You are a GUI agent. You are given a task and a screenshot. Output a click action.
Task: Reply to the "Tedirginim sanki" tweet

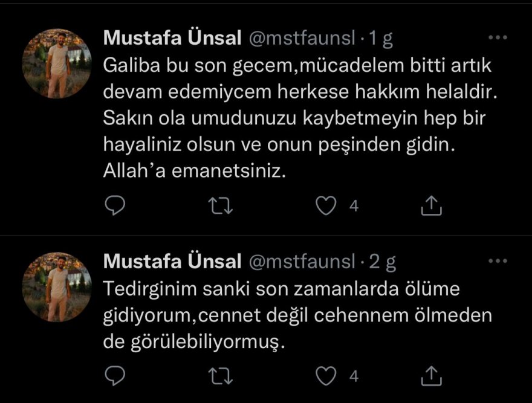coord(115,376)
